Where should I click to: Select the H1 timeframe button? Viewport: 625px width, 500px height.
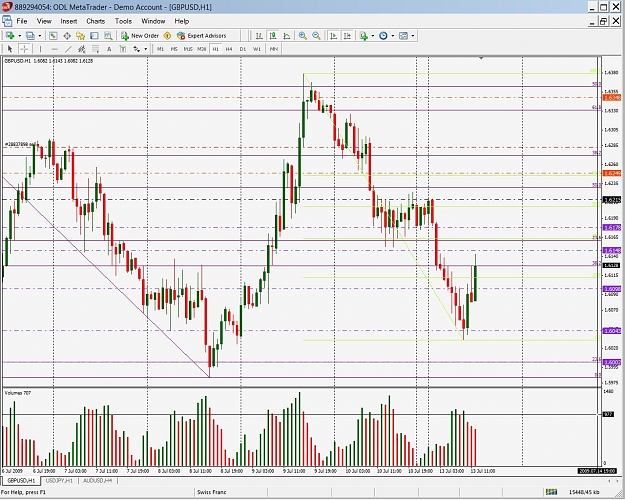pyautogui.click(x=216, y=49)
